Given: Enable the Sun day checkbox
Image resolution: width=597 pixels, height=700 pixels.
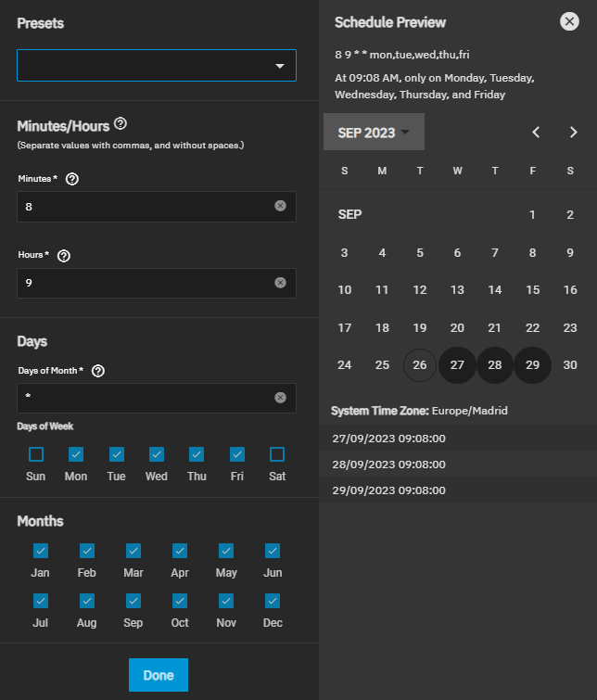Looking at the screenshot, I should coord(36,454).
